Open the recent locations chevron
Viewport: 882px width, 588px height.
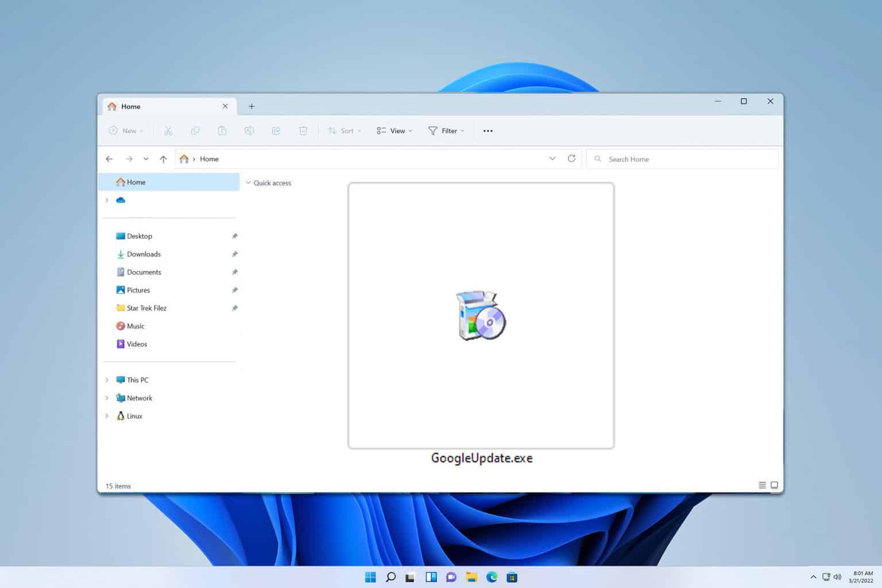click(x=146, y=159)
